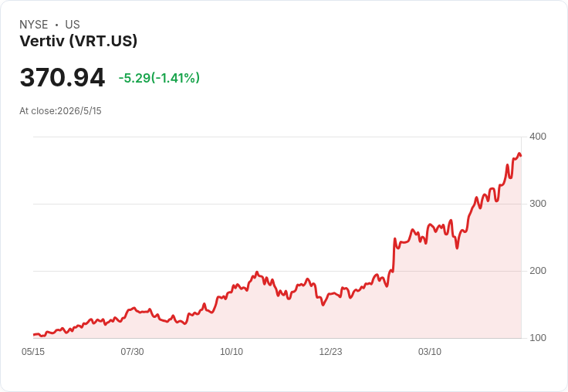Image resolution: width=568 pixels, height=392 pixels.
Task: Select the 12/23 x-axis date label
Action: pos(330,351)
